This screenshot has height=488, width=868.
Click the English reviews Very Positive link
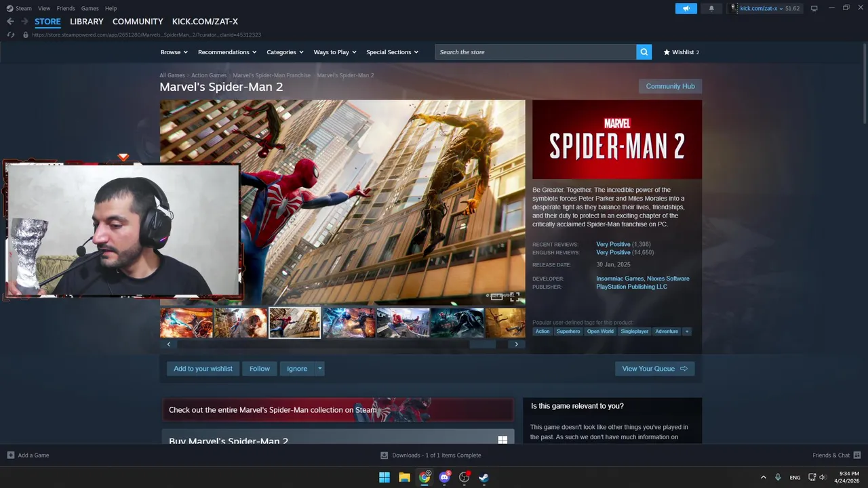point(613,253)
